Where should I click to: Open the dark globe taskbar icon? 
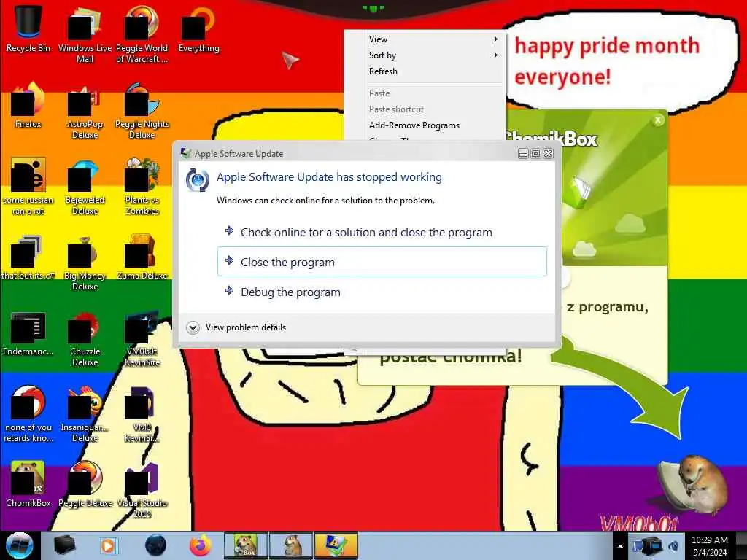[x=155, y=545]
